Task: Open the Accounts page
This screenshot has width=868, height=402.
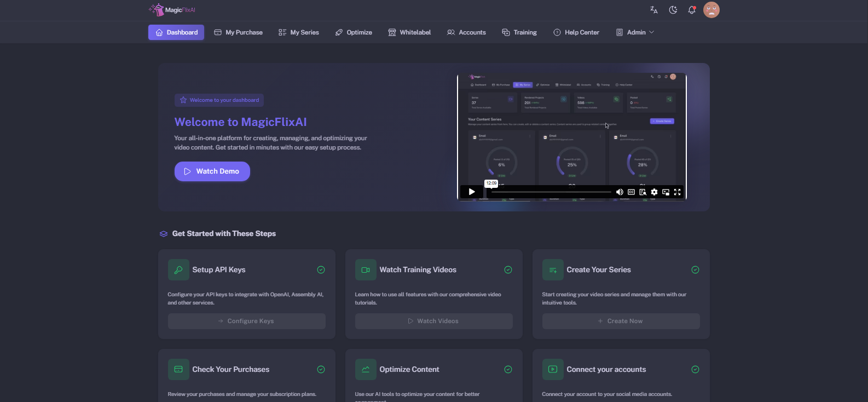Action: click(x=466, y=32)
